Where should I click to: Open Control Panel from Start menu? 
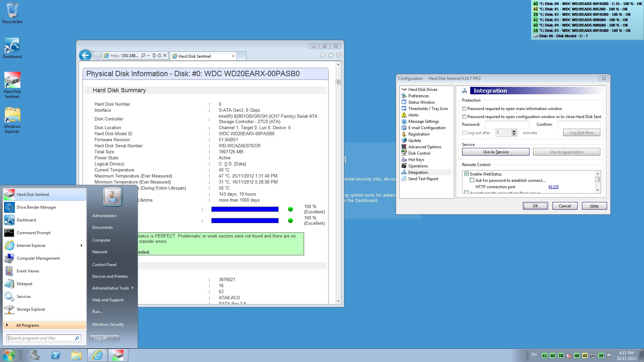tap(104, 265)
